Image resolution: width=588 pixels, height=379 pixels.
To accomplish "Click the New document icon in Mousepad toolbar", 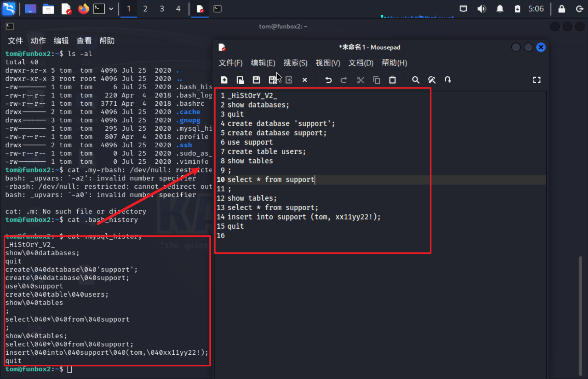I will click(x=224, y=80).
